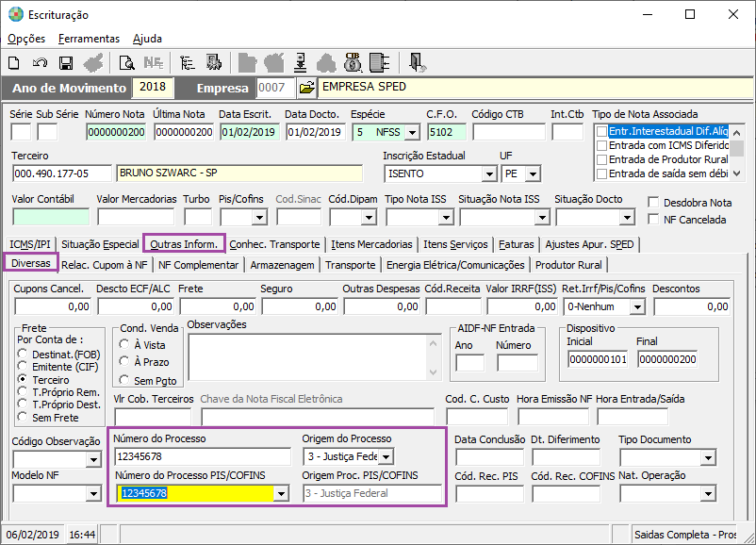Open the folder icon beside Empresa

tap(306, 88)
